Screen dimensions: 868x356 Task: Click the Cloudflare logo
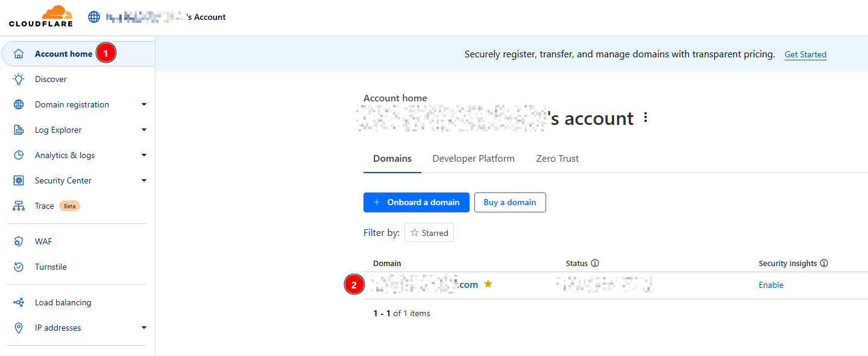(41, 16)
